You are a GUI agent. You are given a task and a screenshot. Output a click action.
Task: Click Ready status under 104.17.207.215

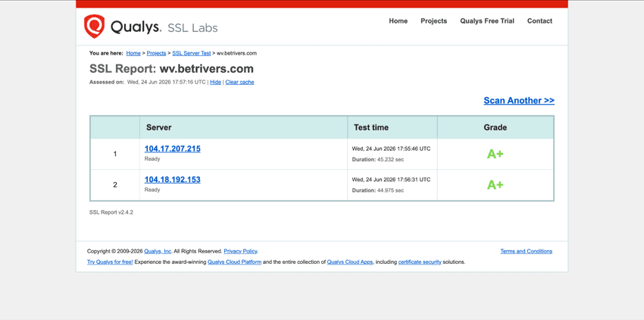(x=152, y=158)
